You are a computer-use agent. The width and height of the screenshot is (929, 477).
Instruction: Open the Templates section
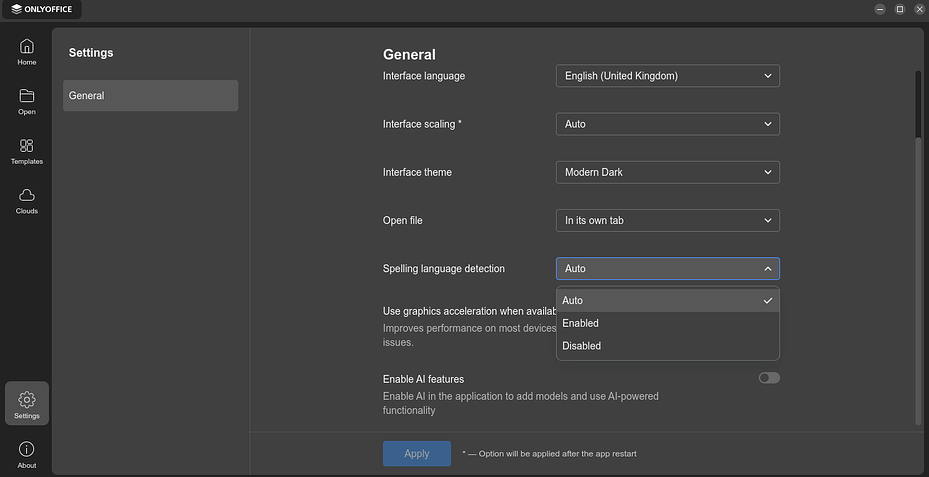(x=27, y=151)
